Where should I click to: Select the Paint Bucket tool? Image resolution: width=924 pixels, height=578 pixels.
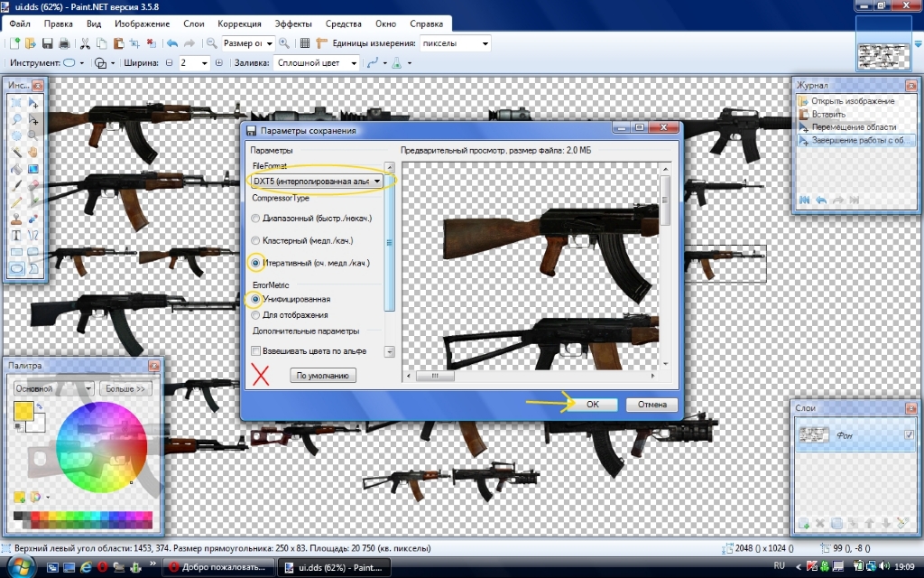[x=16, y=169]
